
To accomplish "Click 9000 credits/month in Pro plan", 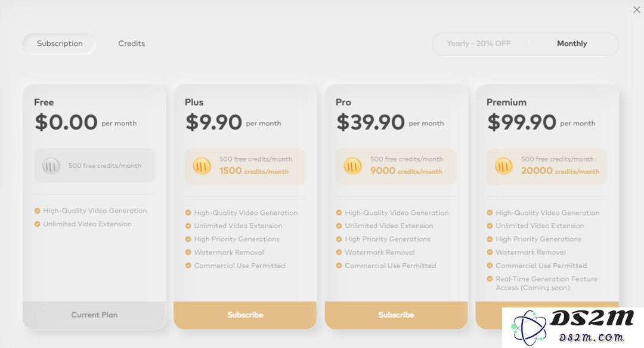I will point(406,171).
